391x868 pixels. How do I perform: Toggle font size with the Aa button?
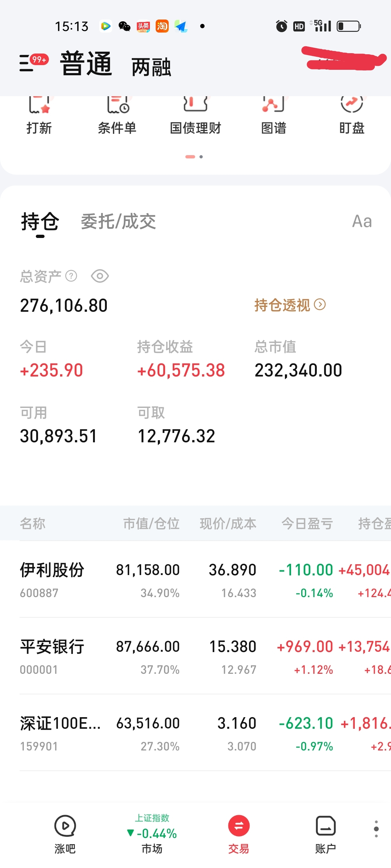click(x=362, y=221)
